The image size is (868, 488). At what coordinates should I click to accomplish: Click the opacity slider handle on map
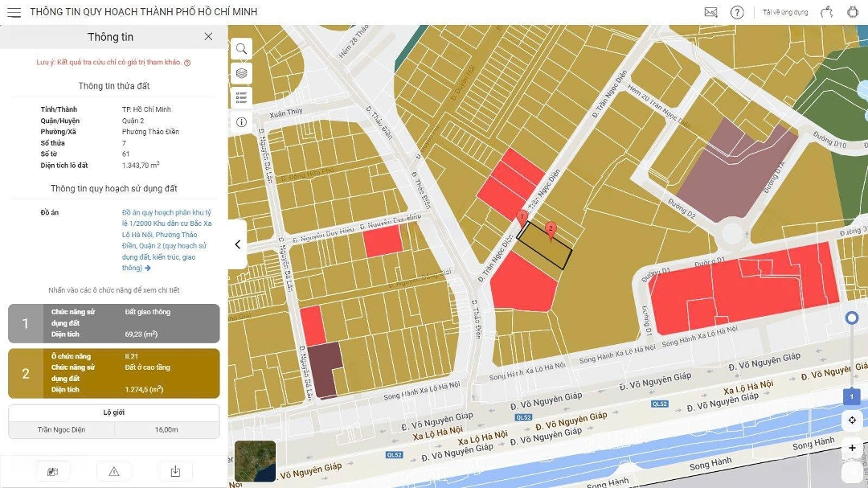[852, 318]
